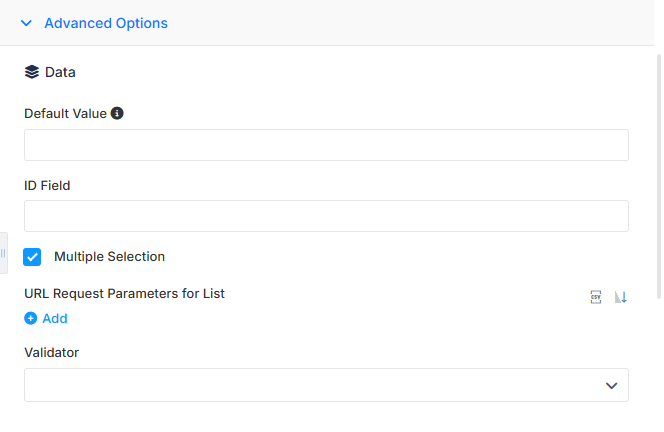Focus the Default Value input field
Viewport: 664px width, 432px height.
[x=326, y=145]
